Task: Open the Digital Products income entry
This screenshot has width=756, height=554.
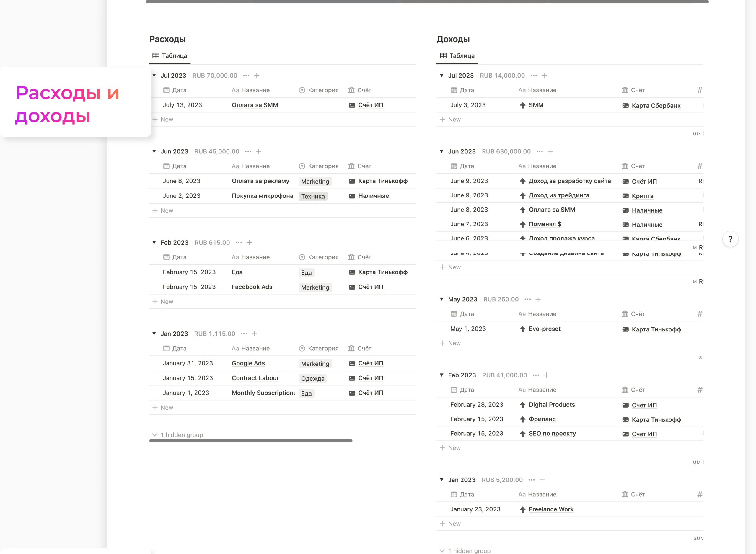Action: [x=552, y=404]
